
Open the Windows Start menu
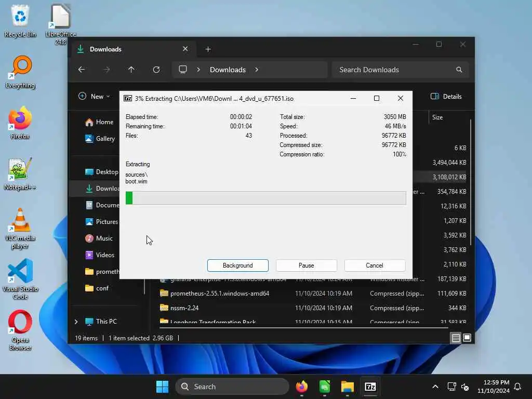(x=162, y=387)
